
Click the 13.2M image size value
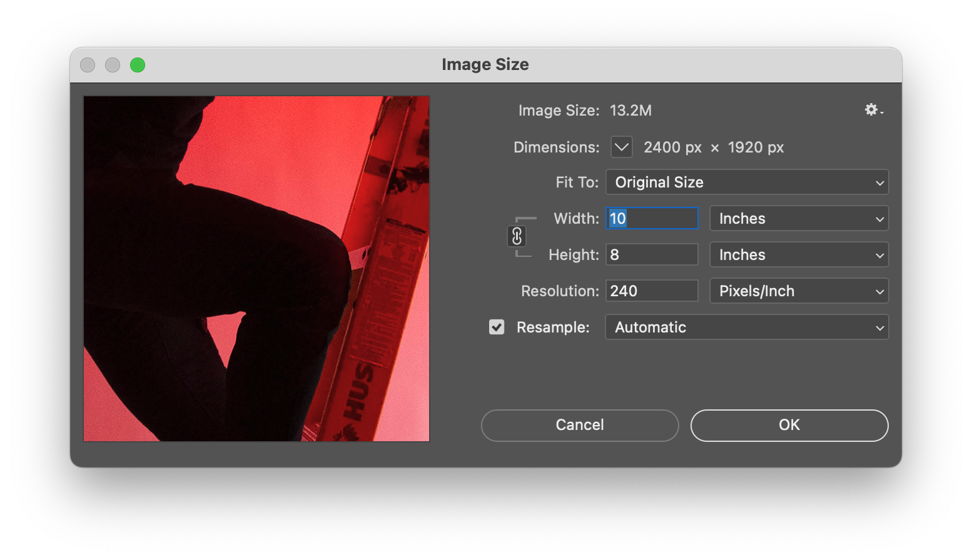click(x=630, y=111)
